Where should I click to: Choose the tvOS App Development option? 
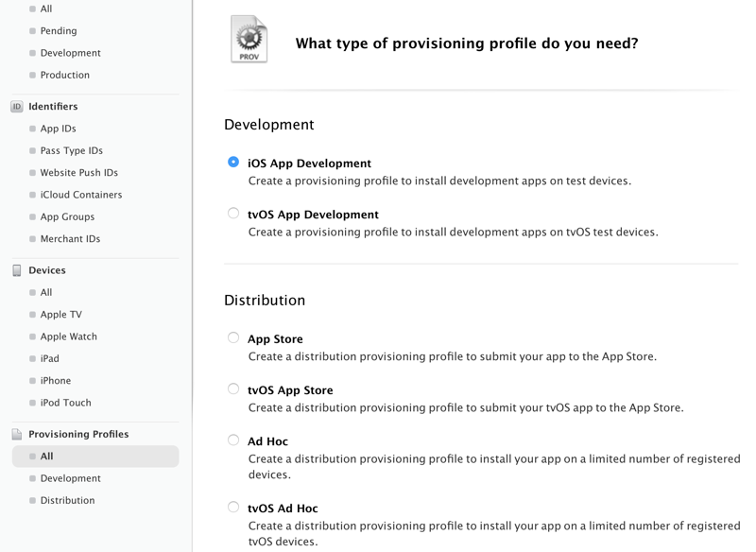(x=233, y=214)
